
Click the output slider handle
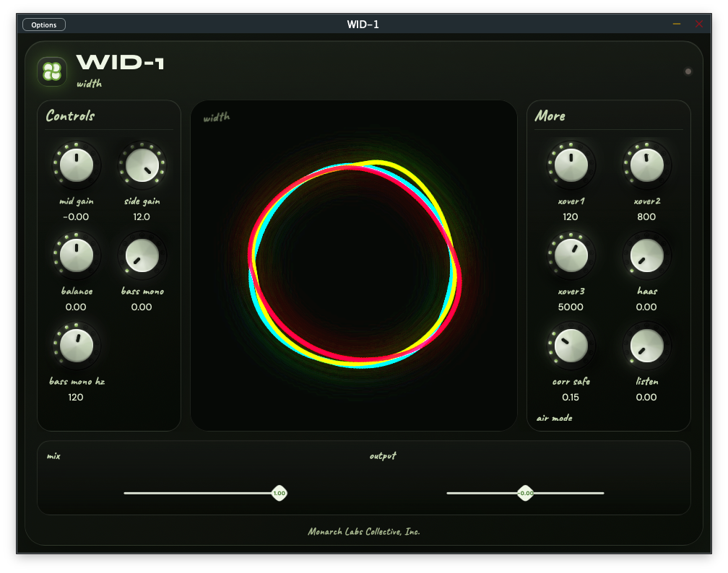526,493
